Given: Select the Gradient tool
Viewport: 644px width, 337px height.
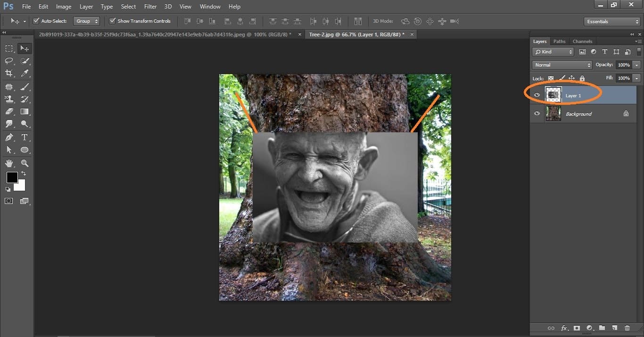Looking at the screenshot, I should point(25,111).
